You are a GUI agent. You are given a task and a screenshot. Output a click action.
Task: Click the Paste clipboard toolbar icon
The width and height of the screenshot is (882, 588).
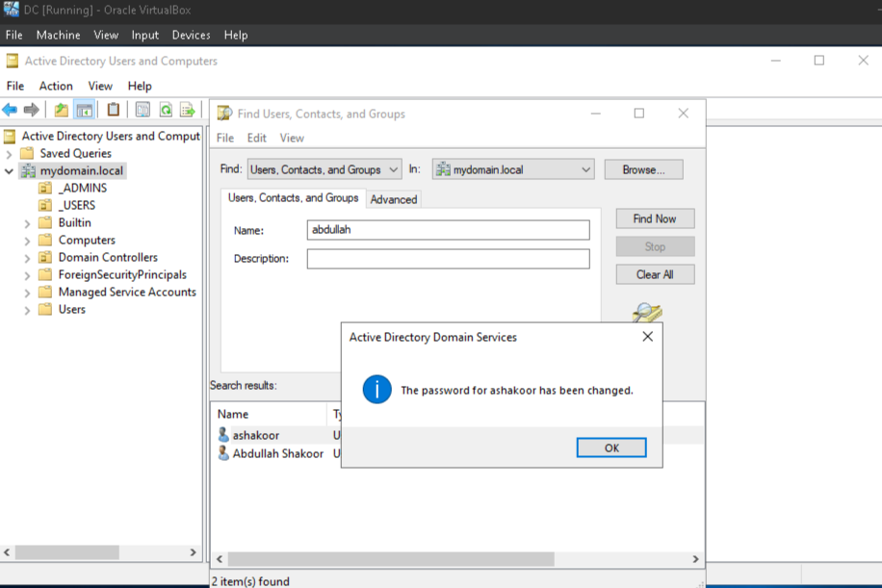[x=113, y=109]
